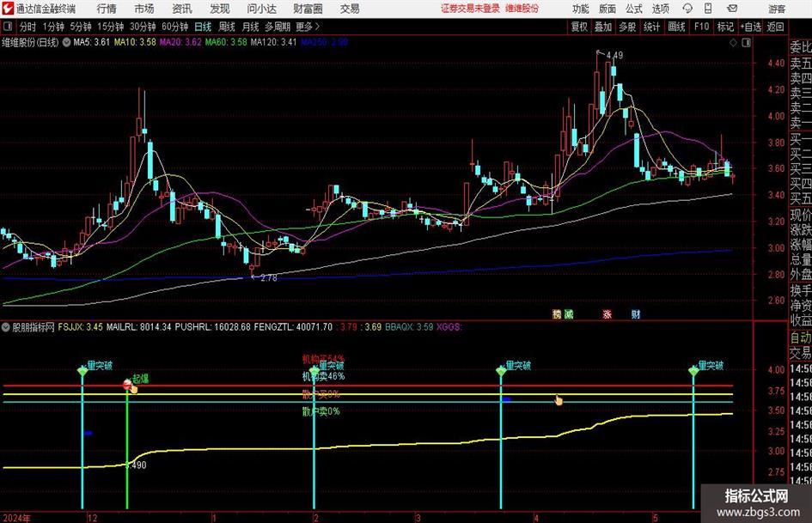The width and height of the screenshot is (812, 523).
Task: Click the mobile phone icon
Action: point(708,9)
